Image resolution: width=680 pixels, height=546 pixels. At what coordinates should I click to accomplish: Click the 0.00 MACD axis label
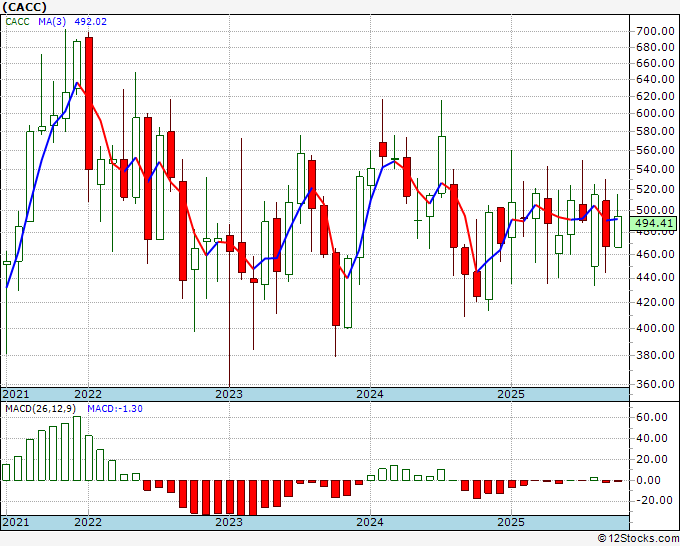click(x=649, y=481)
